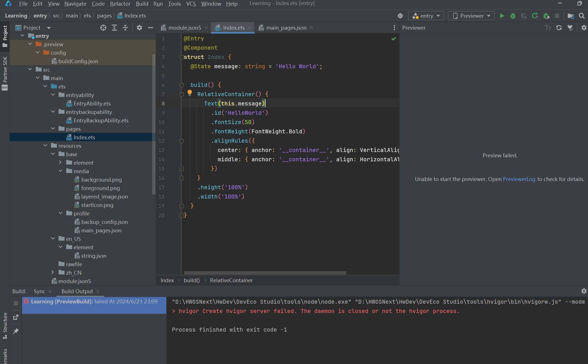Click the Previewer inspector icon
588x364 pixels.
click(570, 28)
